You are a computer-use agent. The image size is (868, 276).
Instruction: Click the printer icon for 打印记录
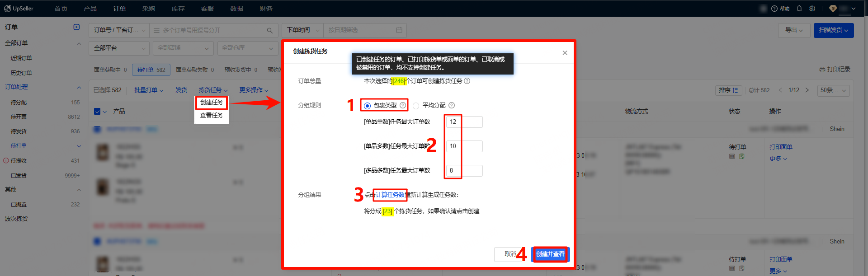822,70
